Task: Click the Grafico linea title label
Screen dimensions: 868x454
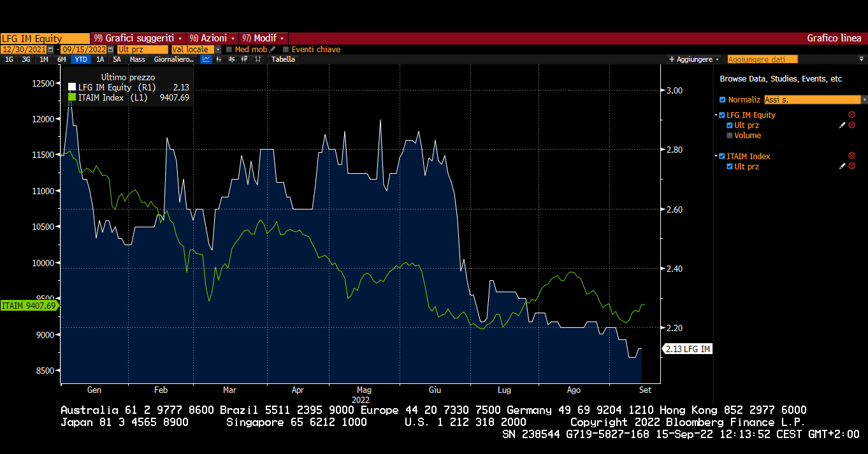Action: [834, 38]
